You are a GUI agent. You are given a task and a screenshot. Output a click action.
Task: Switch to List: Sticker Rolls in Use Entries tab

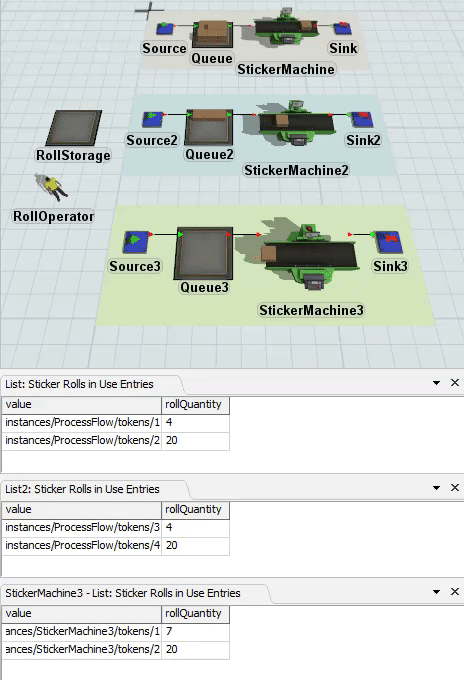tap(79, 384)
